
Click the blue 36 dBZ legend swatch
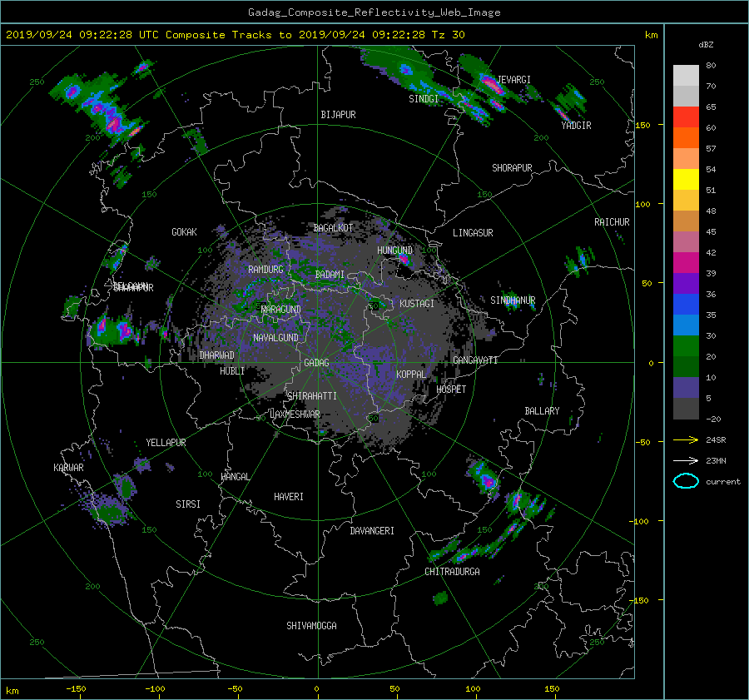[686, 304]
